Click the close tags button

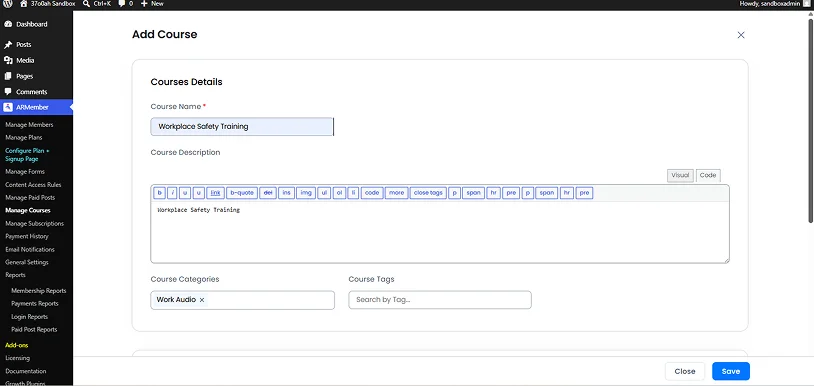point(428,193)
